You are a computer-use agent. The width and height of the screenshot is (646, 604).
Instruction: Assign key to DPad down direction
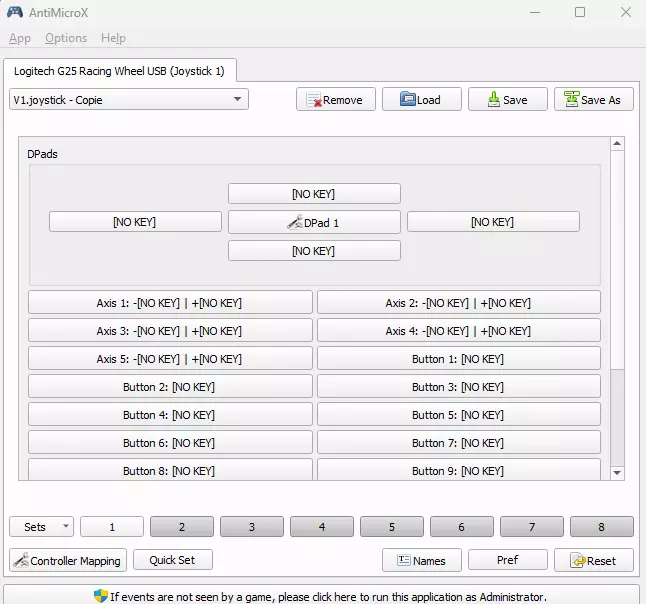(x=314, y=251)
